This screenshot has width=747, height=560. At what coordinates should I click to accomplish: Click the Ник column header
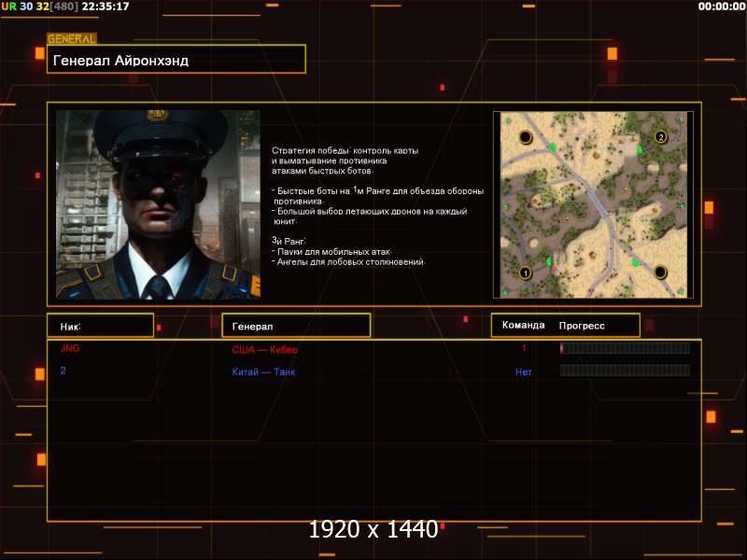coord(71,326)
